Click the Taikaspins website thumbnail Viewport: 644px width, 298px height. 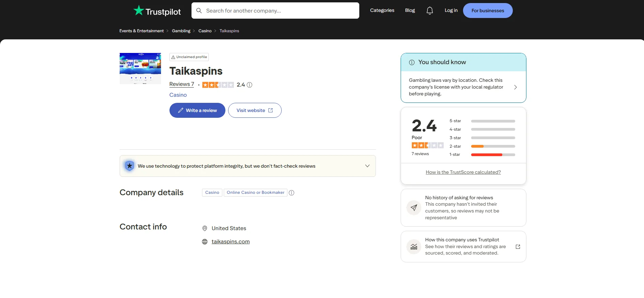point(140,69)
